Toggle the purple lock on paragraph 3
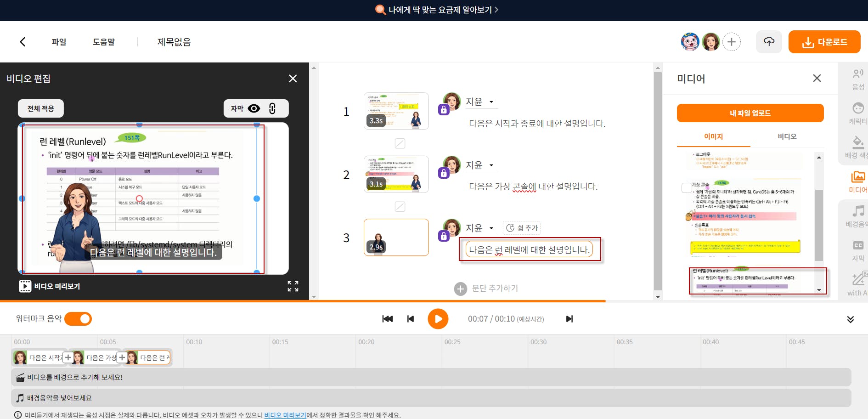868x419 pixels. pos(444,236)
